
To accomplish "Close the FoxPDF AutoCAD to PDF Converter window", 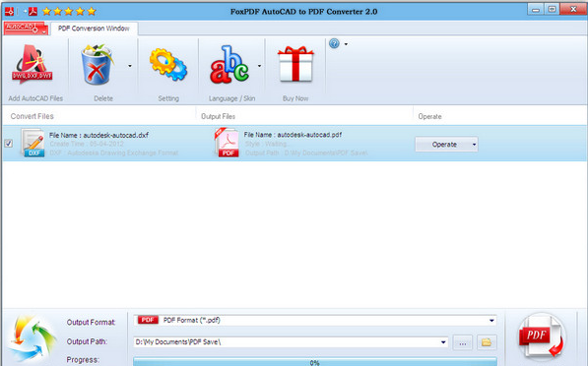I will point(573,10).
